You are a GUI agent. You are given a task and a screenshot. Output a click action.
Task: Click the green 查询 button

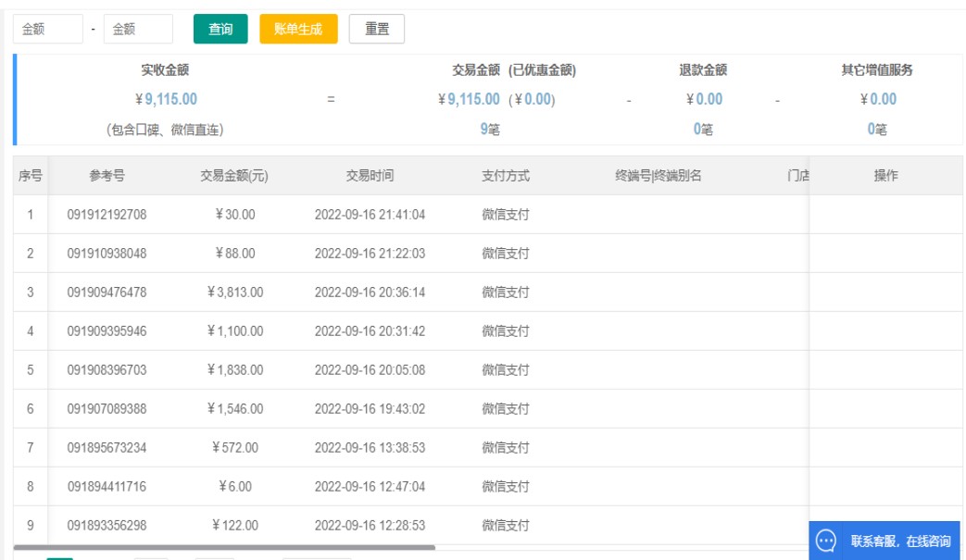pyautogui.click(x=220, y=29)
